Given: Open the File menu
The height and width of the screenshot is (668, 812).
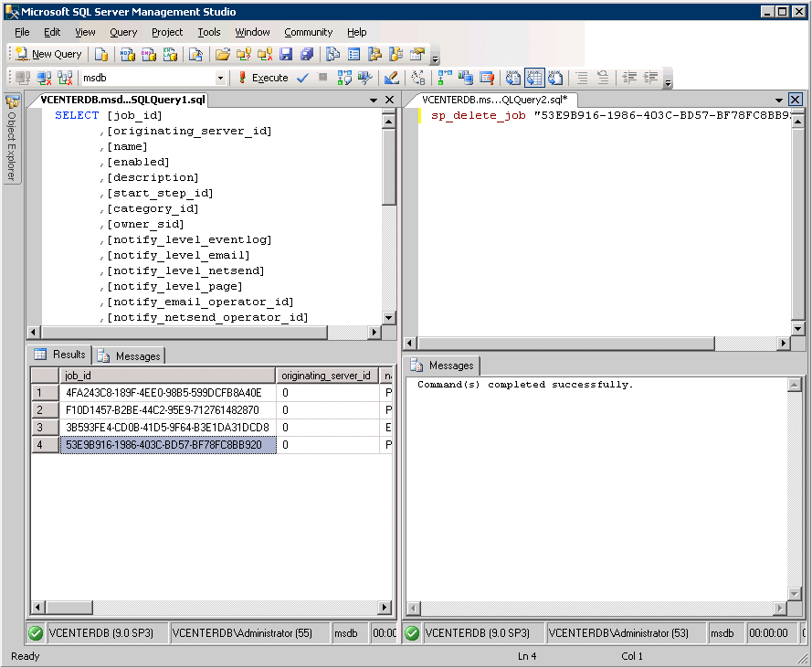Looking at the screenshot, I should (x=22, y=32).
